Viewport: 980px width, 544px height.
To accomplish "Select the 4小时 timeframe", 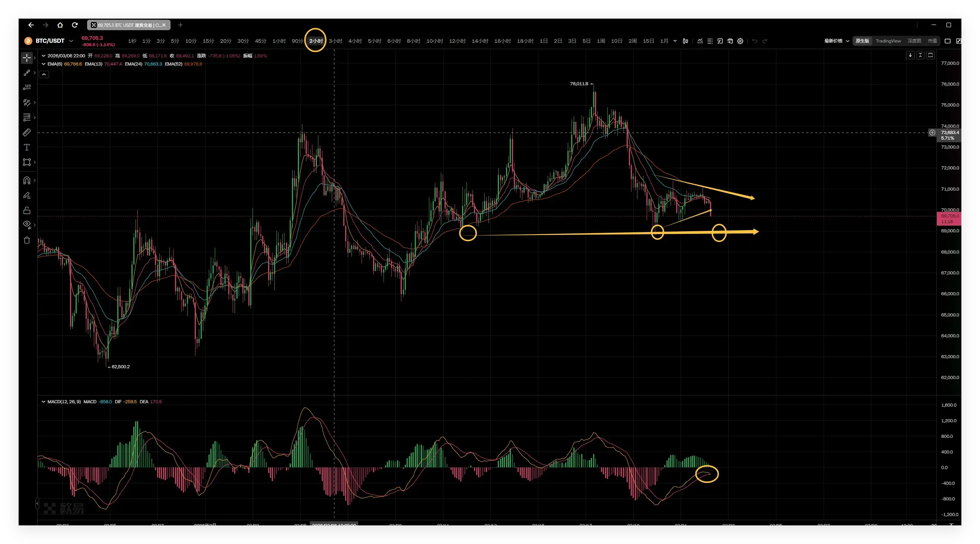I will [354, 41].
